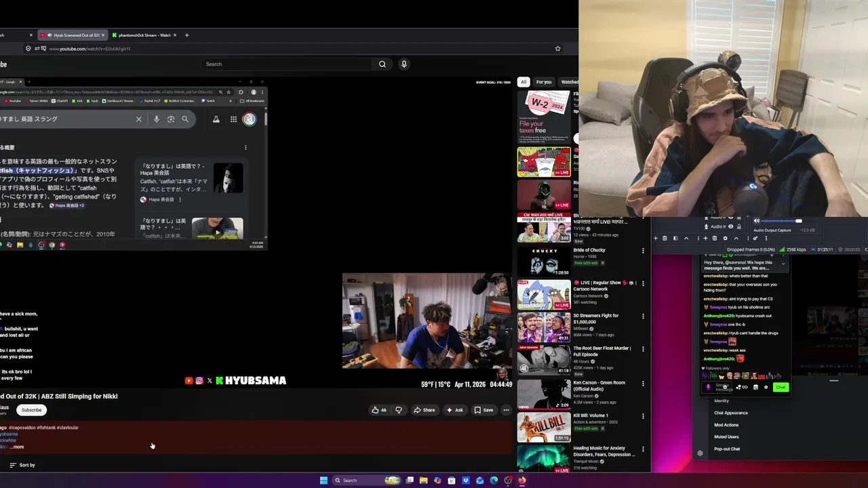Open options for Ken Carson Green Room

643,382
